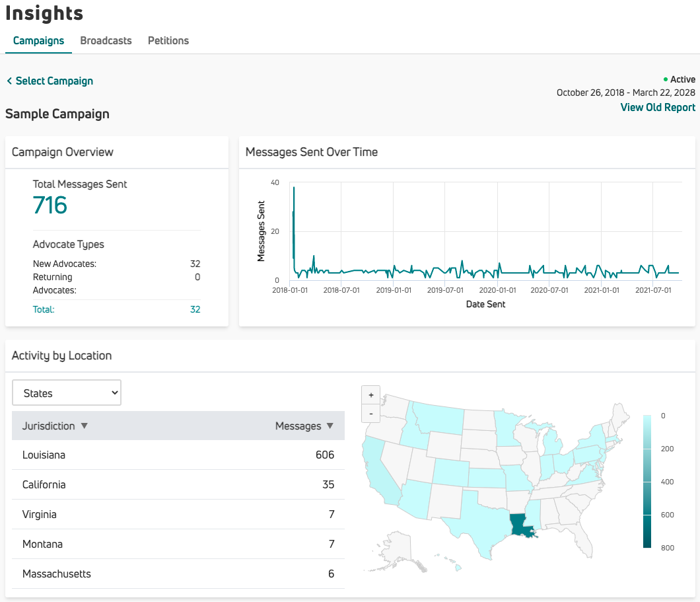Viewport: 700px width, 602px height.
Task: Click the View Old Report link
Action: click(x=658, y=107)
